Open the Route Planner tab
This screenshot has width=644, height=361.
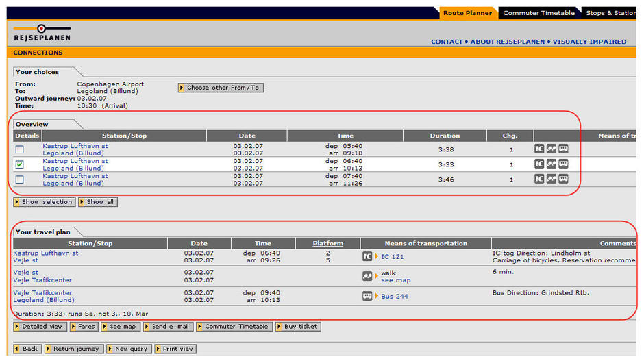click(467, 13)
